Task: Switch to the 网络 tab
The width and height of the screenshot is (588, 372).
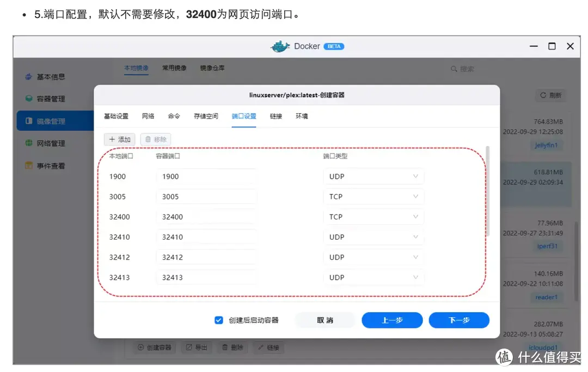Action: click(148, 116)
